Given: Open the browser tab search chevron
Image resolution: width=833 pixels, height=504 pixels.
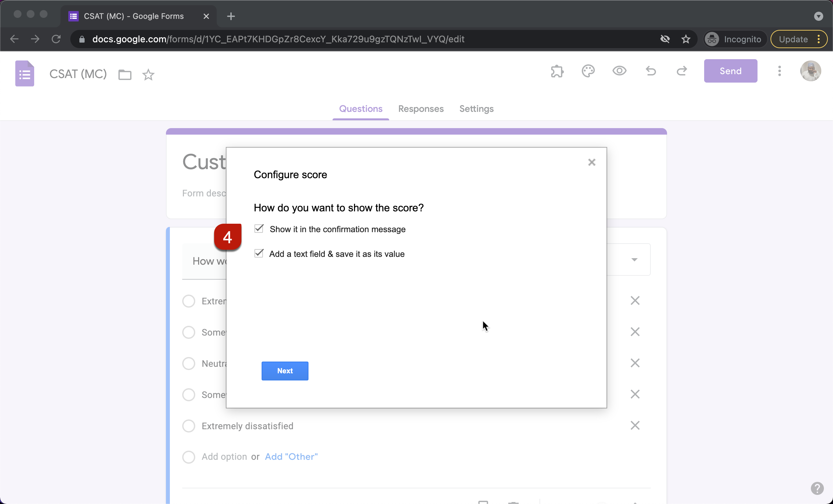Looking at the screenshot, I should tap(819, 16).
